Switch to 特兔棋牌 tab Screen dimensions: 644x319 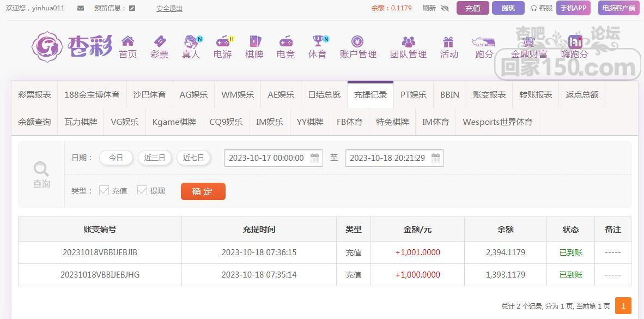(x=393, y=122)
